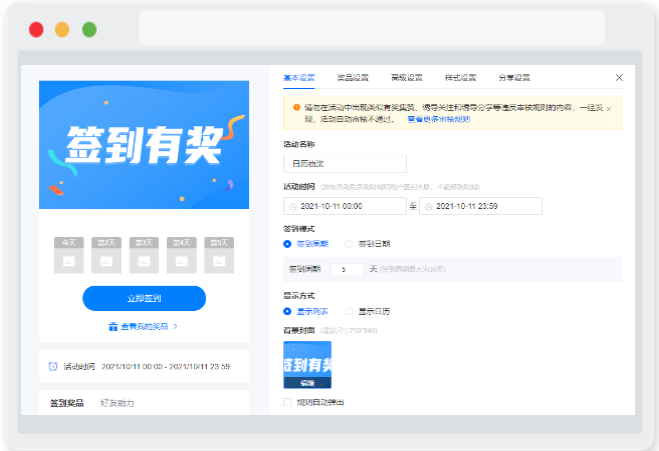Click the 背景封面 label text
This screenshot has width=659, height=451.
pos(299,331)
